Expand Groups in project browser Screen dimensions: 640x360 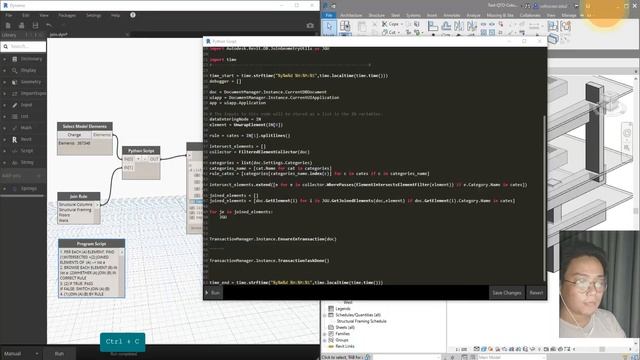pyautogui.click(x=325, y=340)
